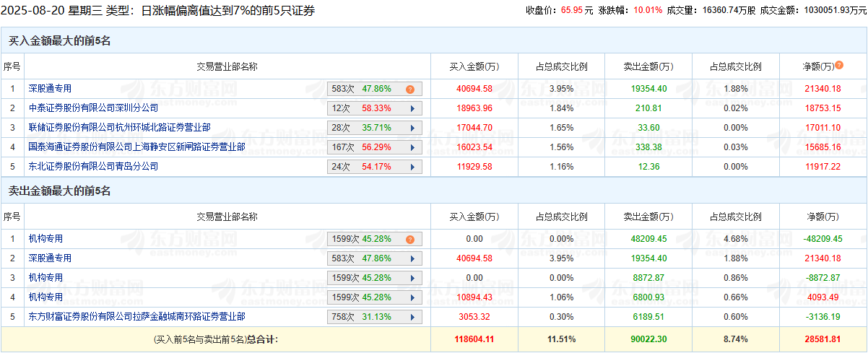Click question mark icon in 机构专用 row 1 1599次 box
868x353 pixels.
409,240
